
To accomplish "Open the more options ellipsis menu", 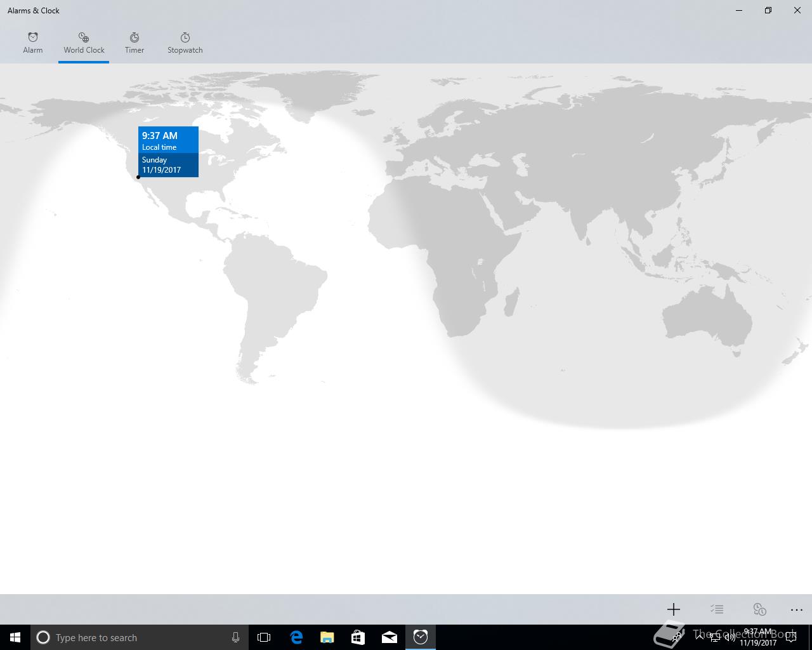I will point(797,609).
